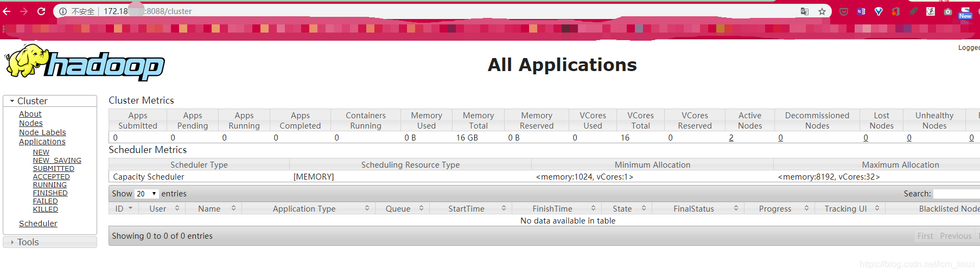Viewport: 980px width, 274px height.
Task: Filter applications by FINISHED state
Action: click(50, 193)
